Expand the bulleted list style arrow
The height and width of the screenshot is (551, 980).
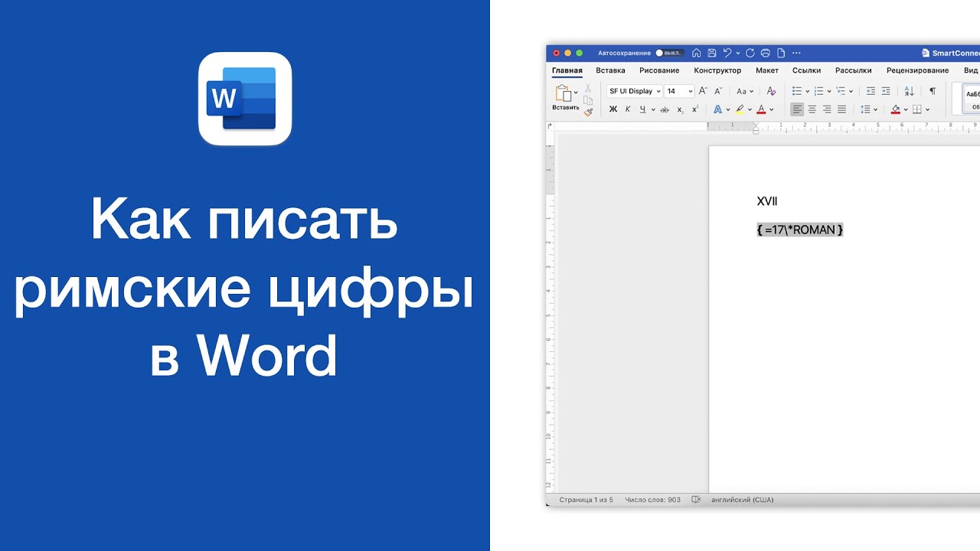pyautogui.click(x=807, y=91)
